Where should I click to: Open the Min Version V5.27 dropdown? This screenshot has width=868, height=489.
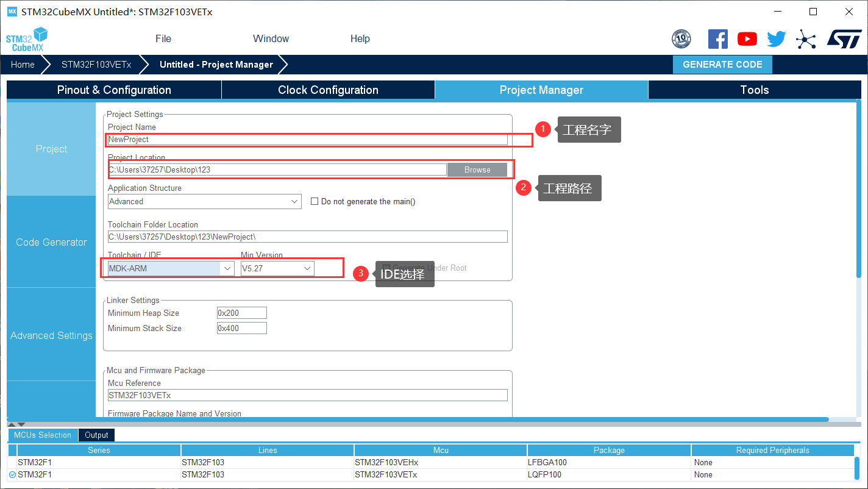pos(277,268)
